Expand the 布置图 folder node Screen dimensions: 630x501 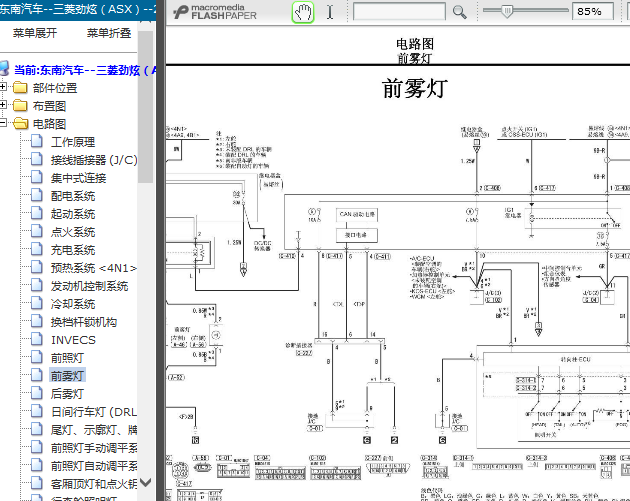click(x=3, y=105)
